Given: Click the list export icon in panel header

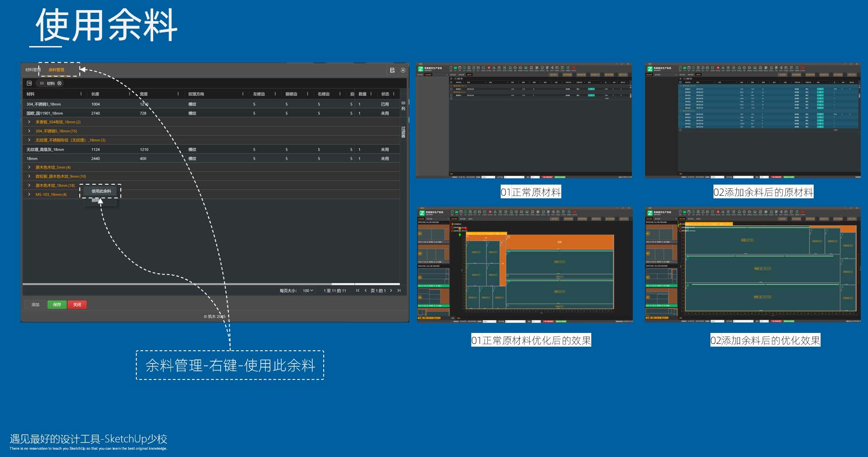Looking at the screenshot, I should 392,70.
